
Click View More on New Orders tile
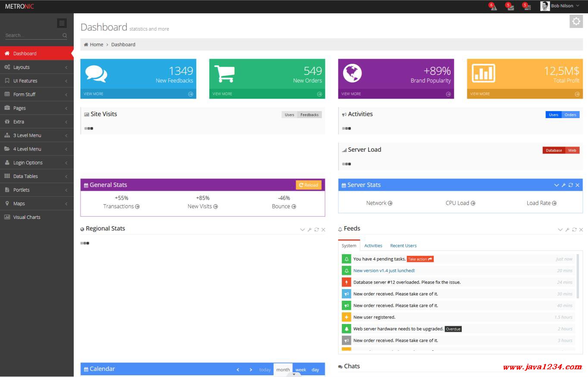[x=267, y=94]
